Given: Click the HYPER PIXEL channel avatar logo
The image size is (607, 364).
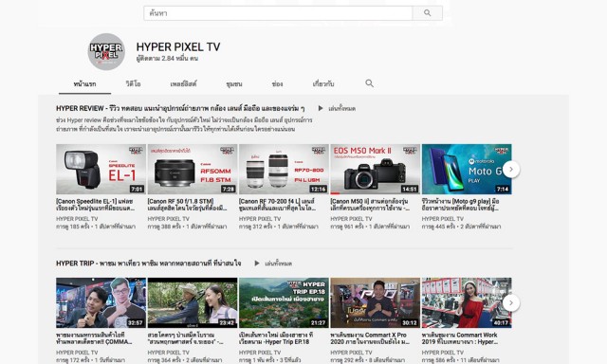Looking at the screenshot, I should [106, 51].
